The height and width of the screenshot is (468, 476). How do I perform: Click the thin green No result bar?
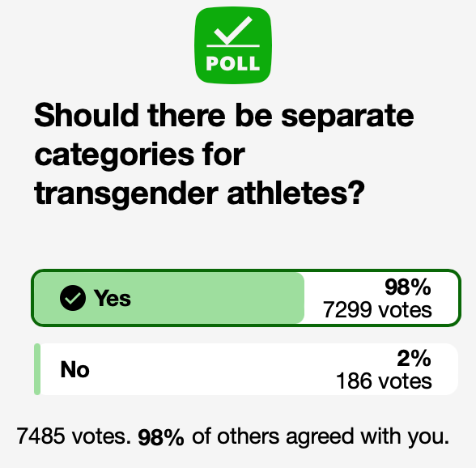(x=37, y=369)
